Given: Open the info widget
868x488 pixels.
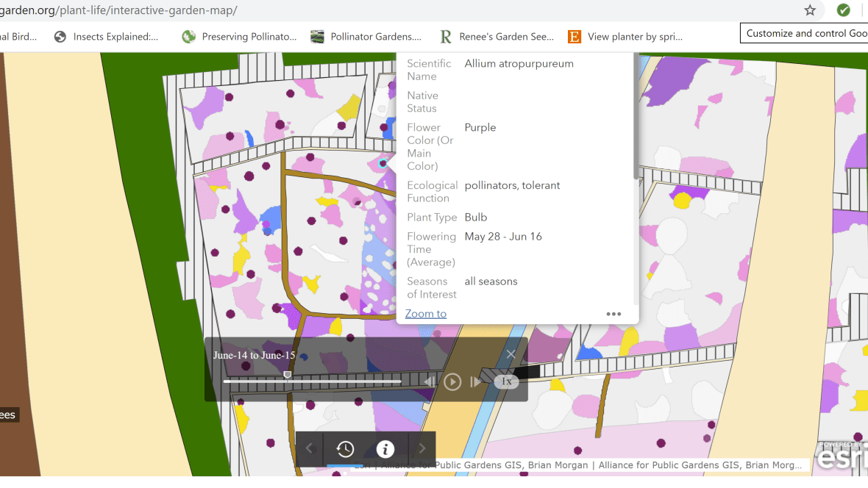Looking at the screenshot, I should pyautogui.click(x=385, y=449).
